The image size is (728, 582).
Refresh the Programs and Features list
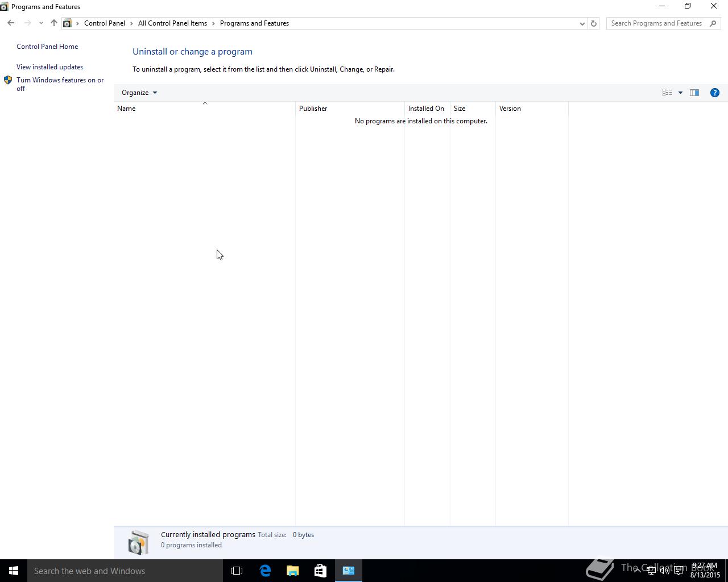[593, 23]
